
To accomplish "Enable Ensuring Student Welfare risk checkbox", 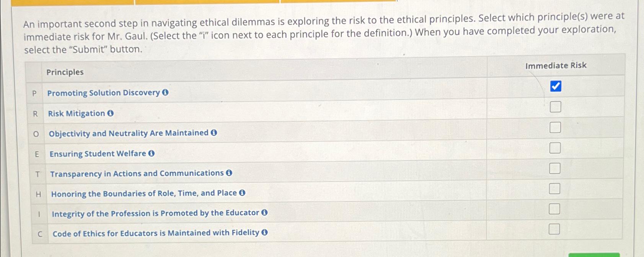I will coord(555,147).
